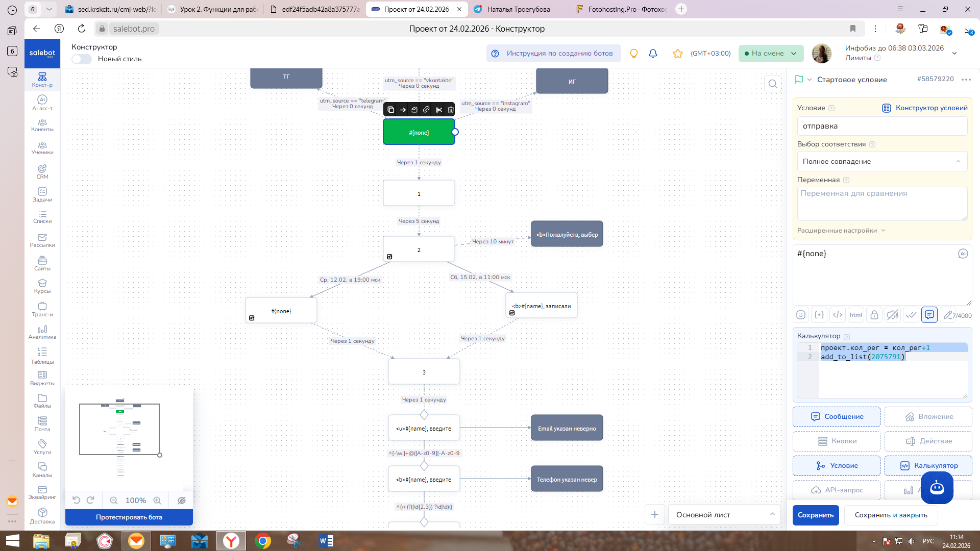
Task: Click the Сохранить button
Action: 815,515
